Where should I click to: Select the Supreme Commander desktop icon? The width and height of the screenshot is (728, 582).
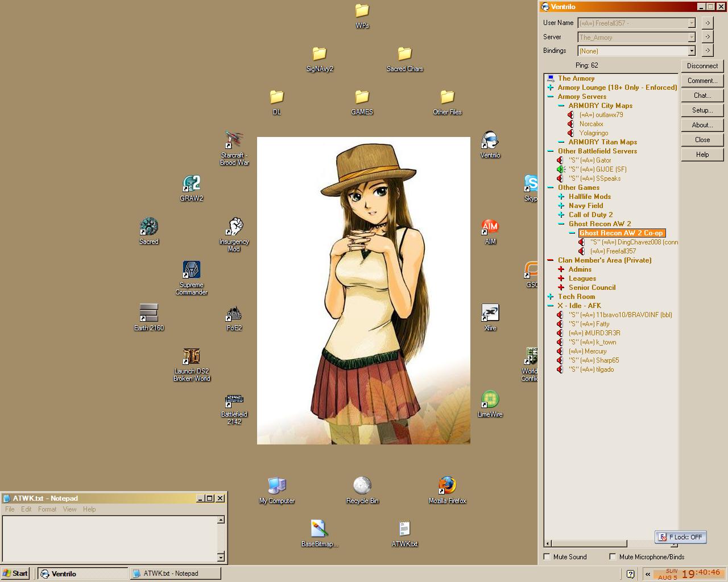click(x=191, y=271)
